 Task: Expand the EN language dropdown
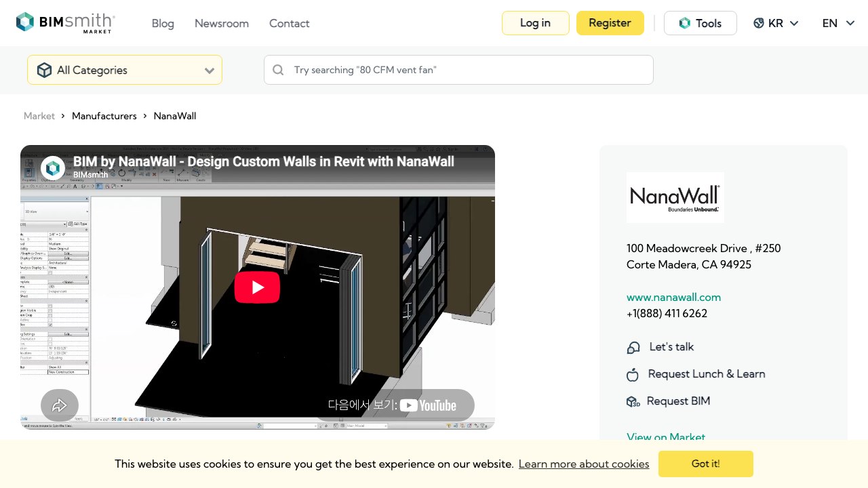coord(839,23)
